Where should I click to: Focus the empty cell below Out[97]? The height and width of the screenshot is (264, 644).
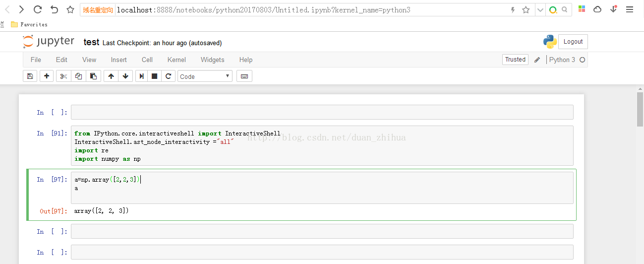322,231
